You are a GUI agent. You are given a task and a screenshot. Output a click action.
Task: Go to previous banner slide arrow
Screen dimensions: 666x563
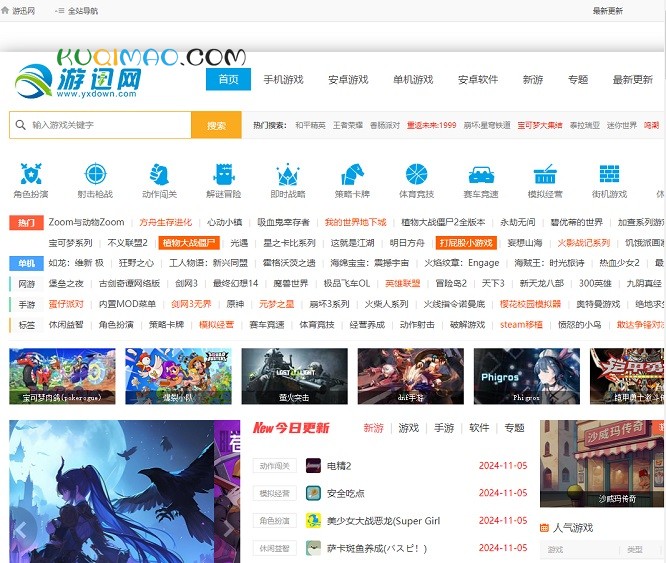(20, 529)
